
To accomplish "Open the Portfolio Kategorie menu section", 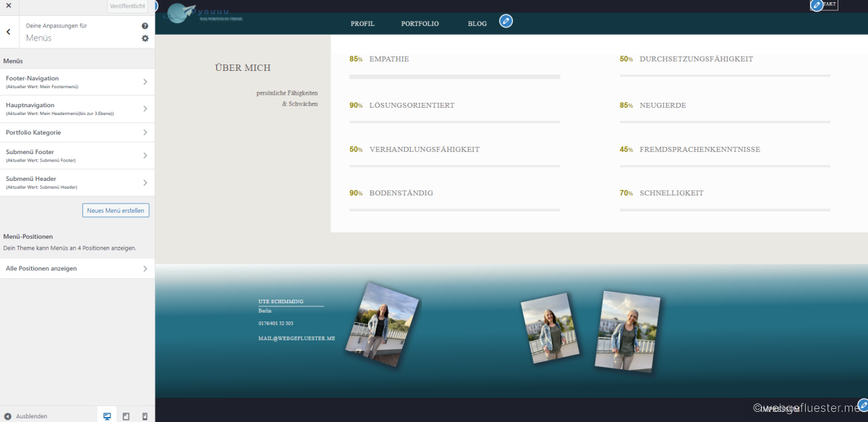I will (x=77, y=132).
